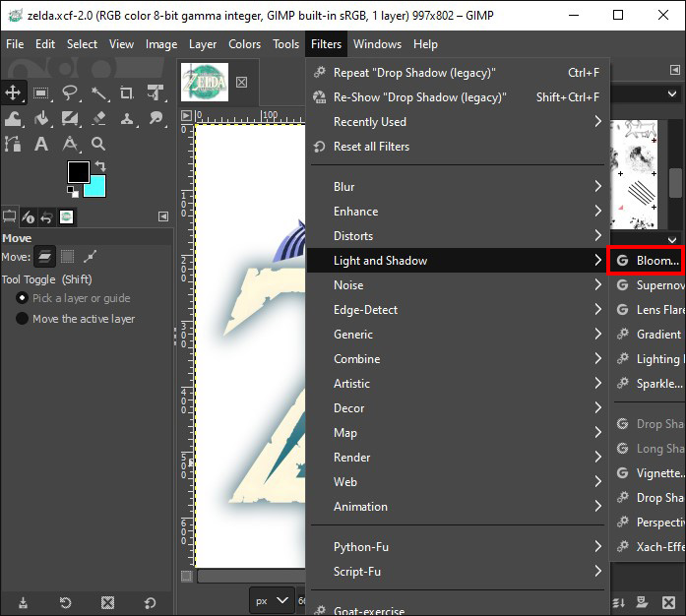Select 'Move the active layer' radio option
Image resolution: width=686 pixels, height=616 pixels.
23,319
